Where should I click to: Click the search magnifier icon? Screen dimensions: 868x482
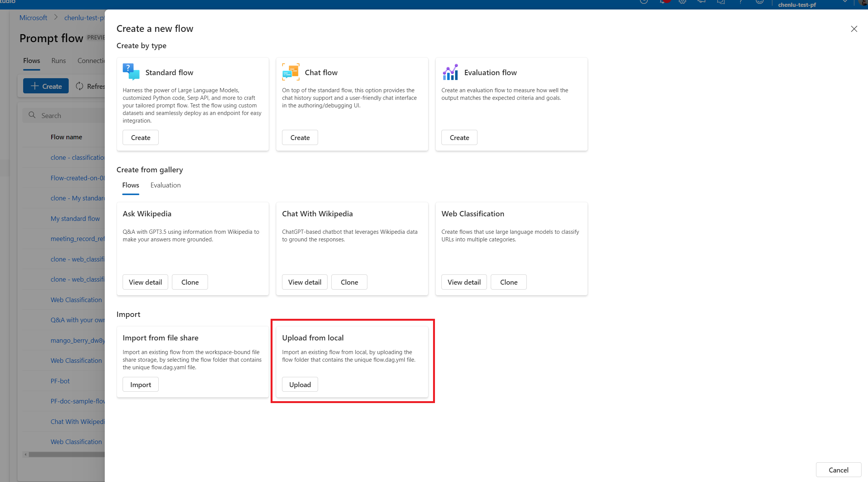click(x=32, y=115)
